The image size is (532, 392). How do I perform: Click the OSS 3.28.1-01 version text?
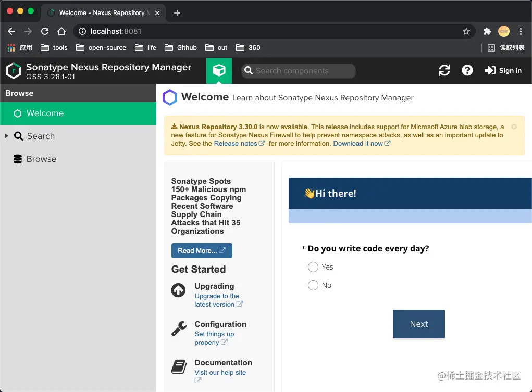coord(51,77)
